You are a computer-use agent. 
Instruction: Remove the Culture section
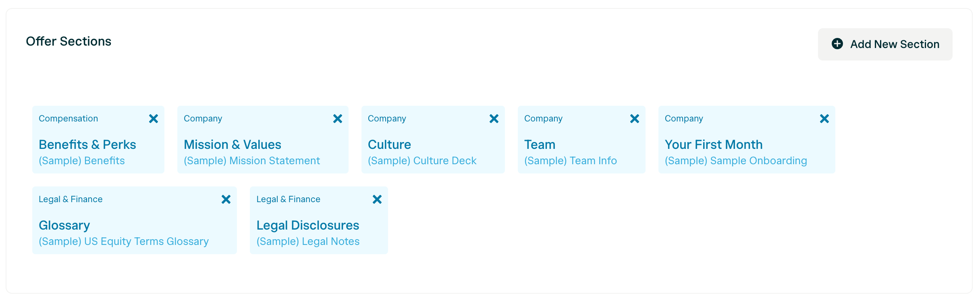tap(494, 119)
